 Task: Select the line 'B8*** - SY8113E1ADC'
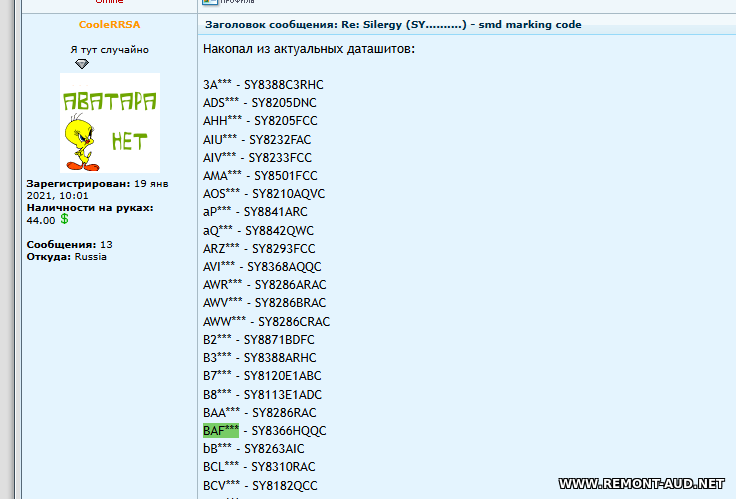pos(262,395)
